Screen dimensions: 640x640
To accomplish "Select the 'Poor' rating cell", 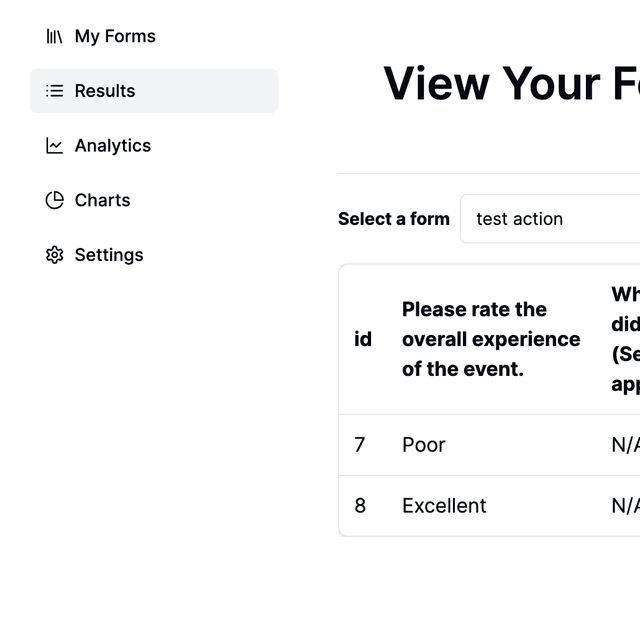I will (x=424, y=445).
